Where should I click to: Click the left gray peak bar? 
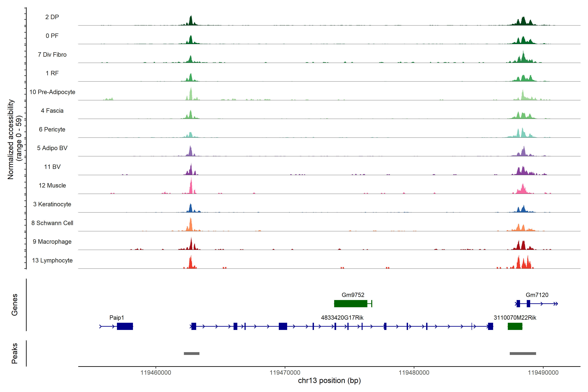click(x=191, y=353)
